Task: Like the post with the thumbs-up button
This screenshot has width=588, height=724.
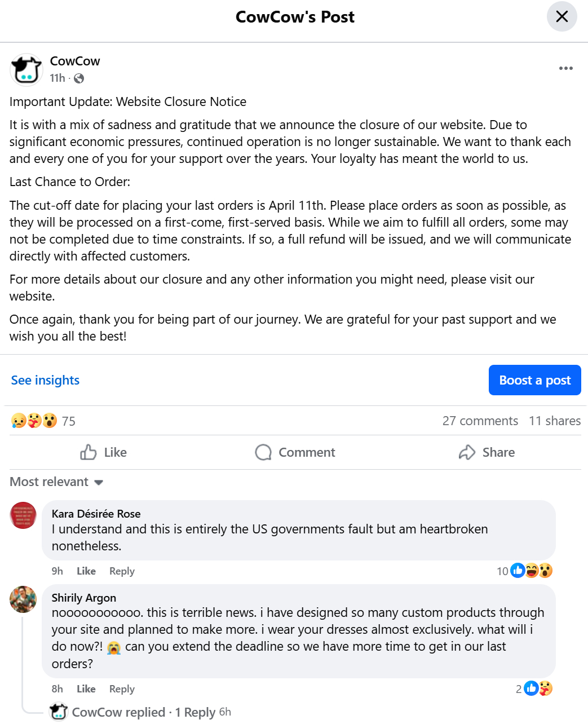Action: tap(104, 452)
